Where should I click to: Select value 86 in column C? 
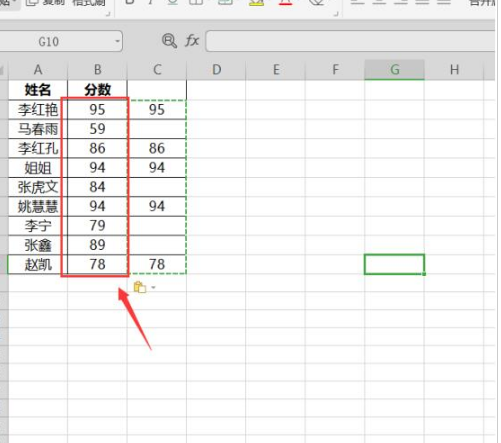pyautogui.click(x=157, y=148)
